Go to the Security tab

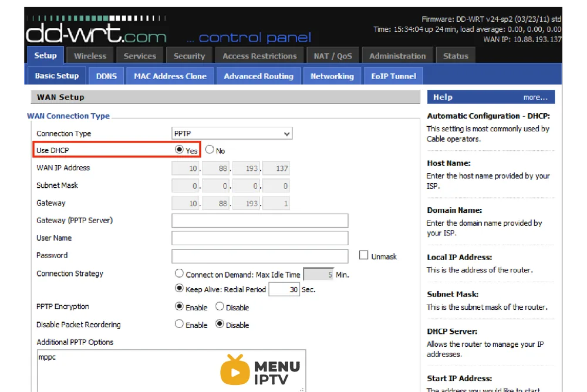point(189,56)
